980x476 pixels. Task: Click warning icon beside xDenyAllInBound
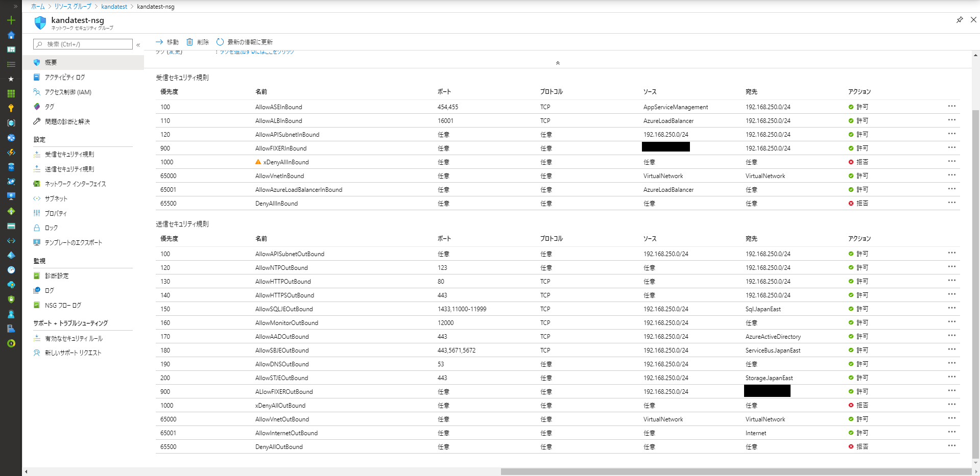[x=258, y=162]
